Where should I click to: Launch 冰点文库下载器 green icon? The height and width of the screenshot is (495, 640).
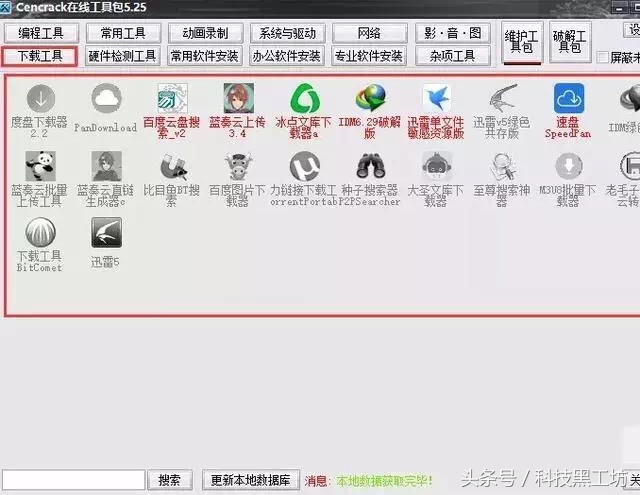pos(304,98)
